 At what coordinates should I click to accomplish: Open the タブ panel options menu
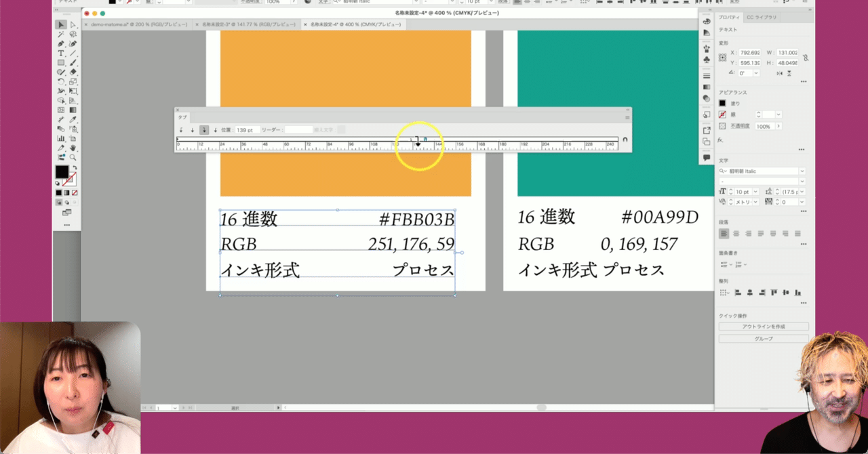pyautogui.click(x=627, y=117)
